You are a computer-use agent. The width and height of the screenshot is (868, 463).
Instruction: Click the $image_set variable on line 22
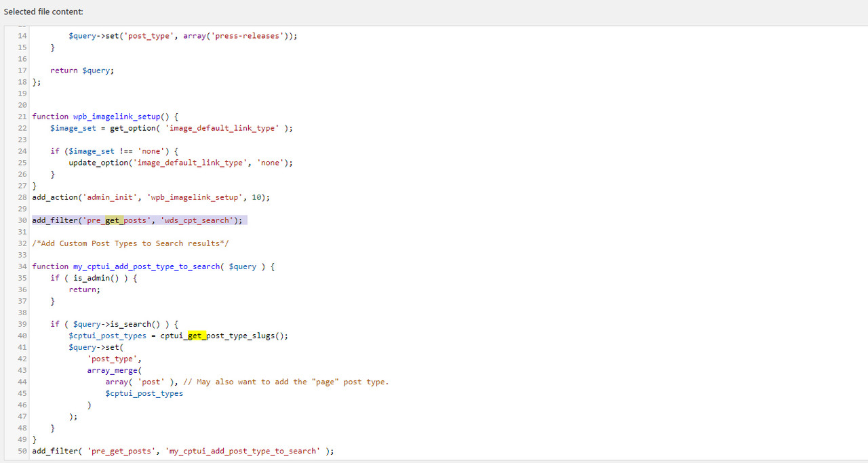tap(73, 127)
